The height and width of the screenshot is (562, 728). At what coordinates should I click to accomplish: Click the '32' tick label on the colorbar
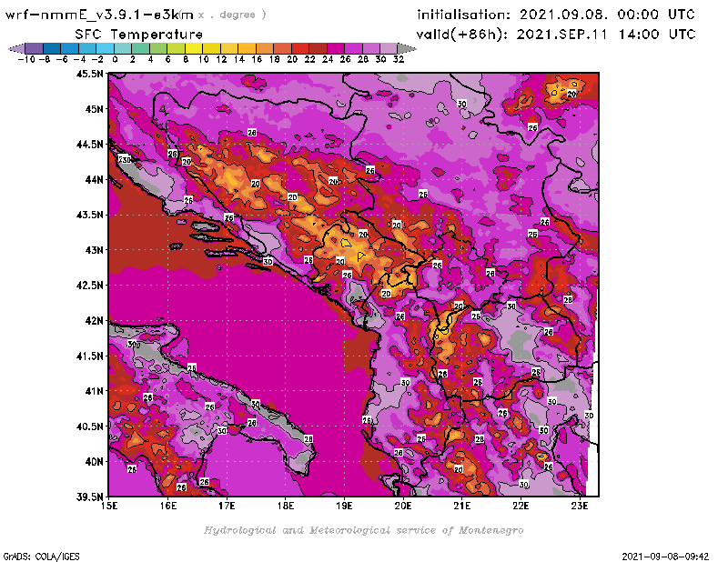[x=399, y=59]
